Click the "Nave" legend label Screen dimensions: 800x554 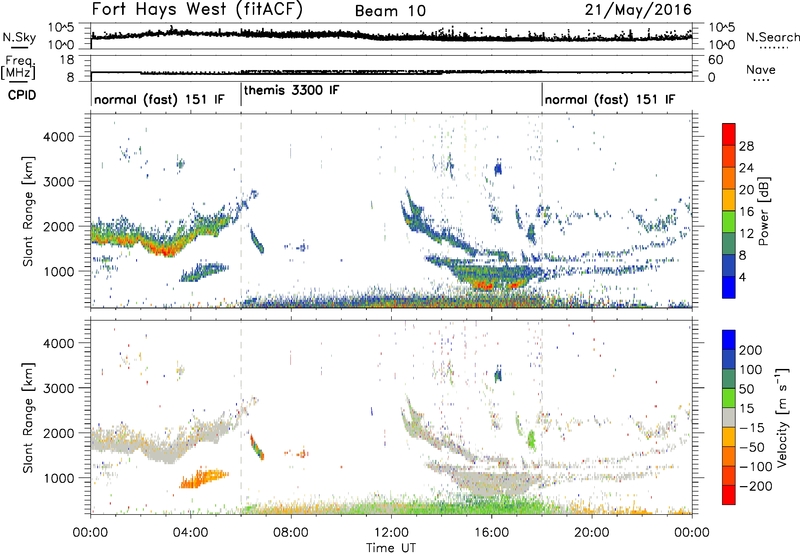pos(761,69)
